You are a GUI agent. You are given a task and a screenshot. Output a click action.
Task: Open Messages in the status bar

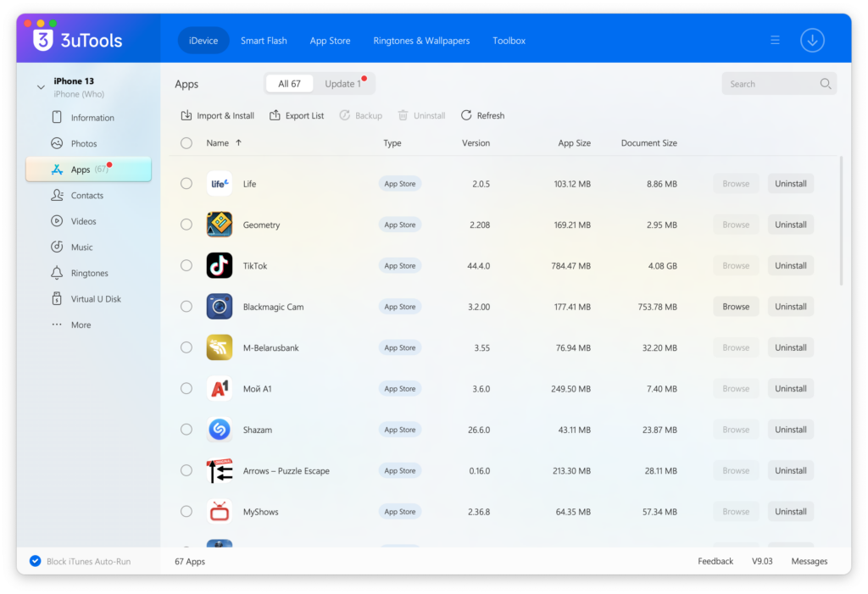click(x=810, y=561)
